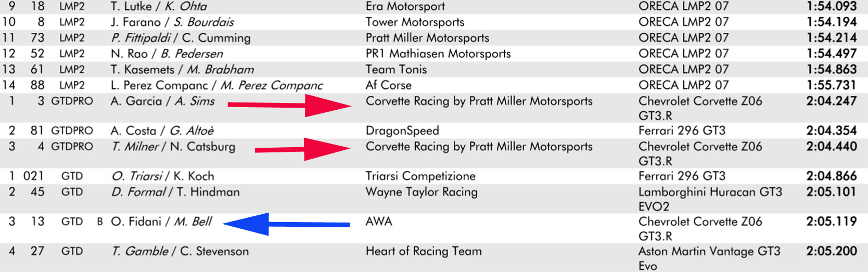The width and height of the screenshot is (868, 272).
Task: Click the lap time 1:55.731
Action: pyautogui.click(x=831, y=85)
